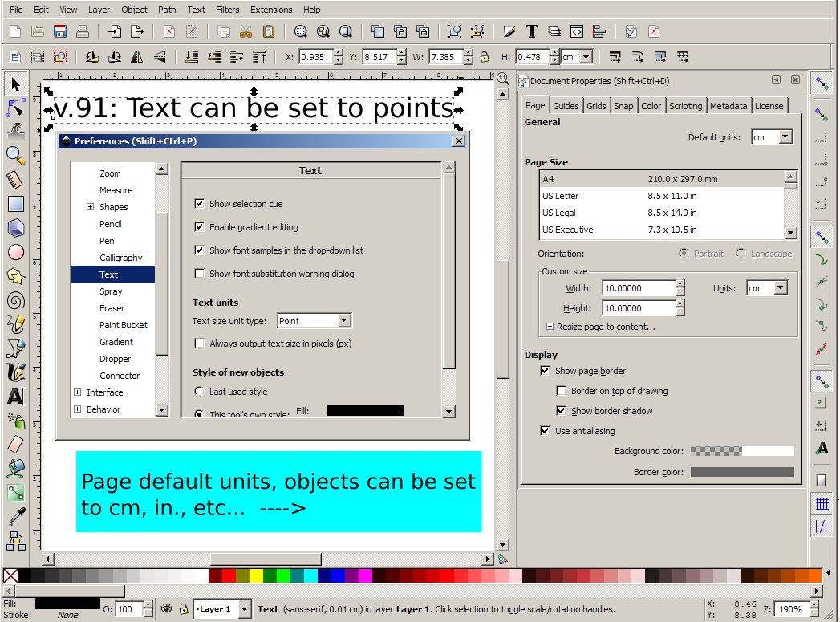The image size is (840, 622).
Task: Toggle Show border shadow checkbox
Action: 562,411
